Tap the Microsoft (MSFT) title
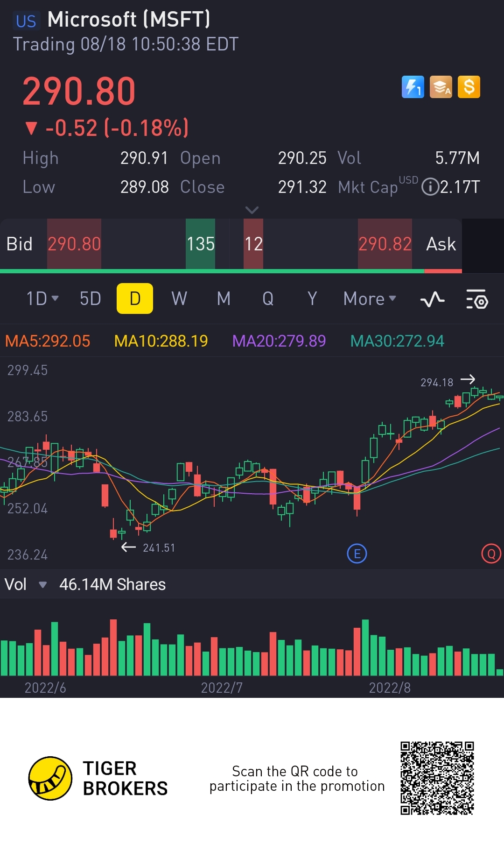 pos(129,20)
